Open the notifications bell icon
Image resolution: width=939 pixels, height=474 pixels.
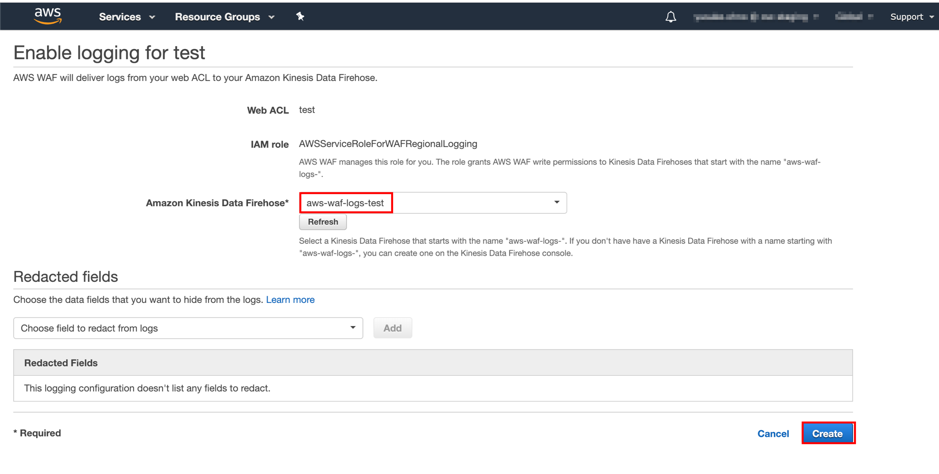(x=671, y=17)
